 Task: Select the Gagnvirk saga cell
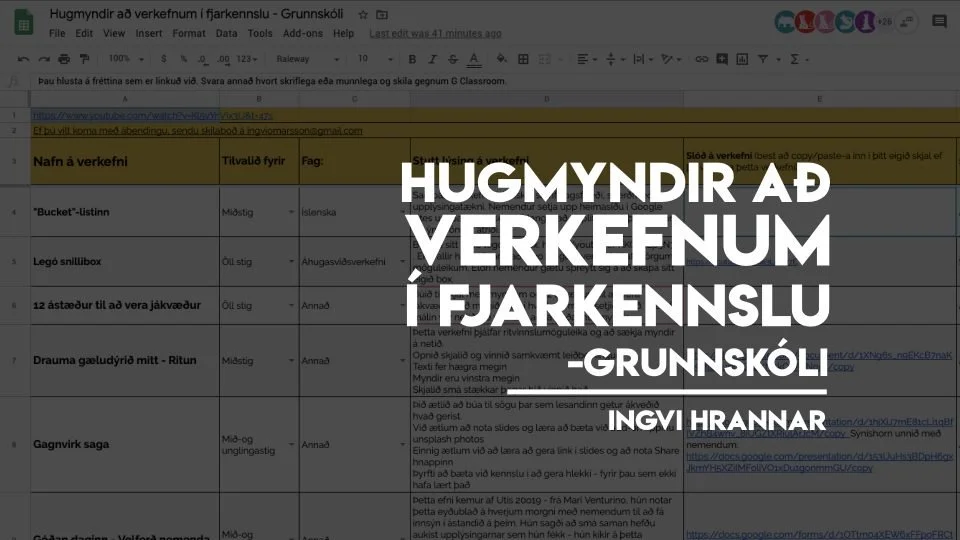pyautogui.click(x=125, y=444)
